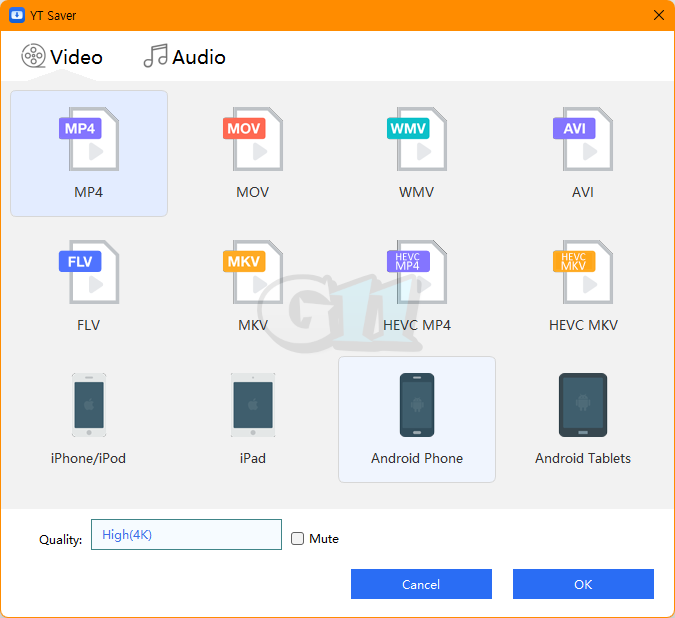
Task: Pick the WMV format icon
Action: 417,139
